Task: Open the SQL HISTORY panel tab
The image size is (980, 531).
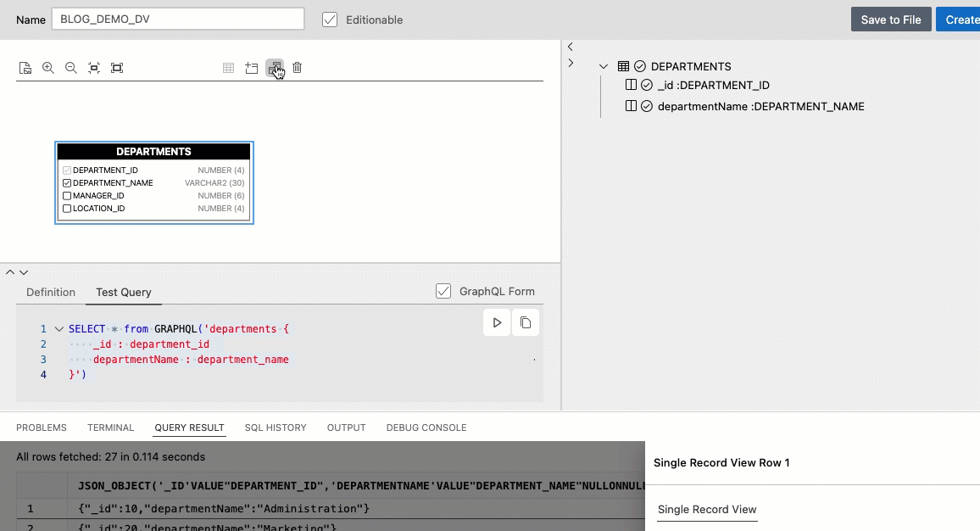Action: point(276,428)
